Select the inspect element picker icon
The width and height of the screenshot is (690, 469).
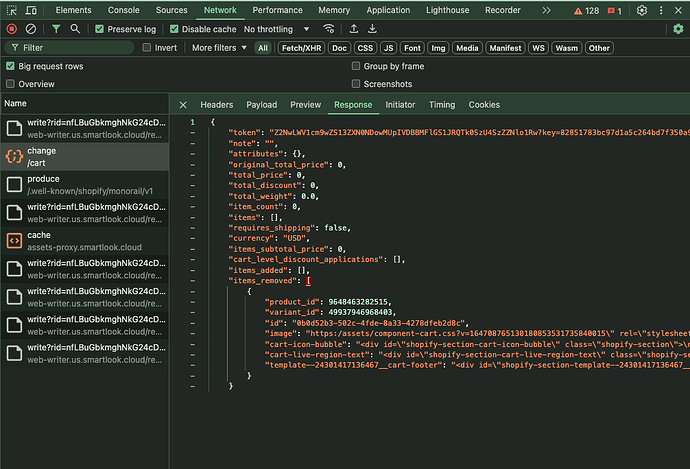(12, 10)
